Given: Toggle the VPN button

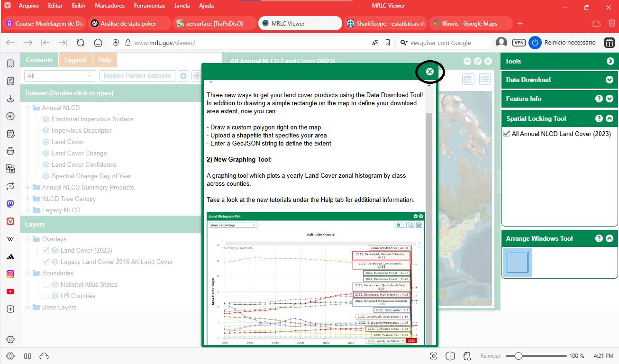Looking at the screenshot, I should pos(519,43).
